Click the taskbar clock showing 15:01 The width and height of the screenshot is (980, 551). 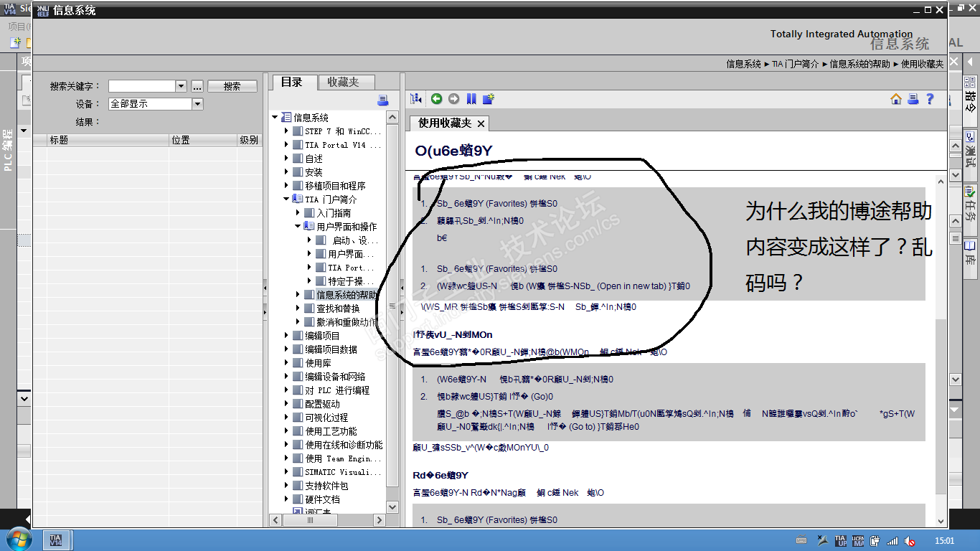pyautogui.click(x=945, y=541)
